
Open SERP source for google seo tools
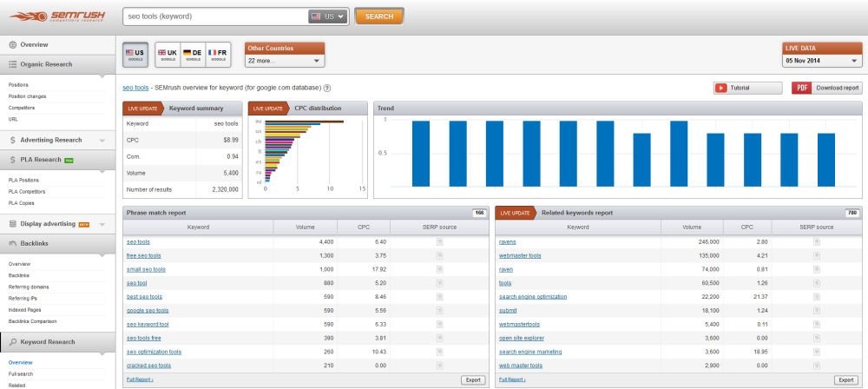click(x=439, y=311)
